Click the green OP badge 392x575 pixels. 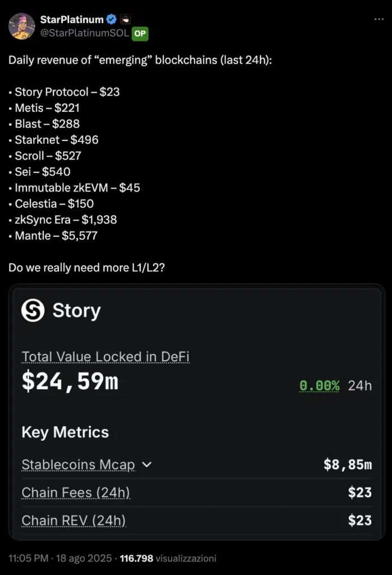coord(140,34)
